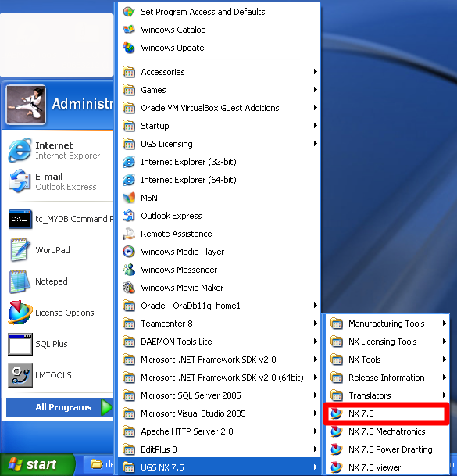Click the All Programs button

(x=60, y=407)
